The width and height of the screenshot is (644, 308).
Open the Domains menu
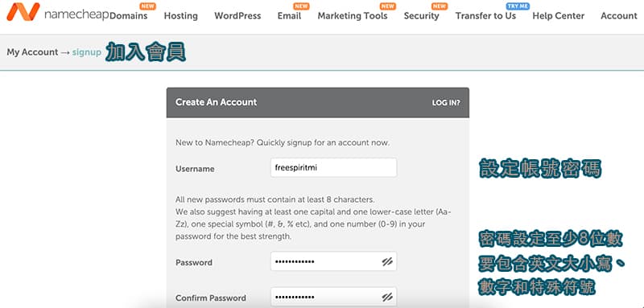pyautogui.click(x=129, y=16)
